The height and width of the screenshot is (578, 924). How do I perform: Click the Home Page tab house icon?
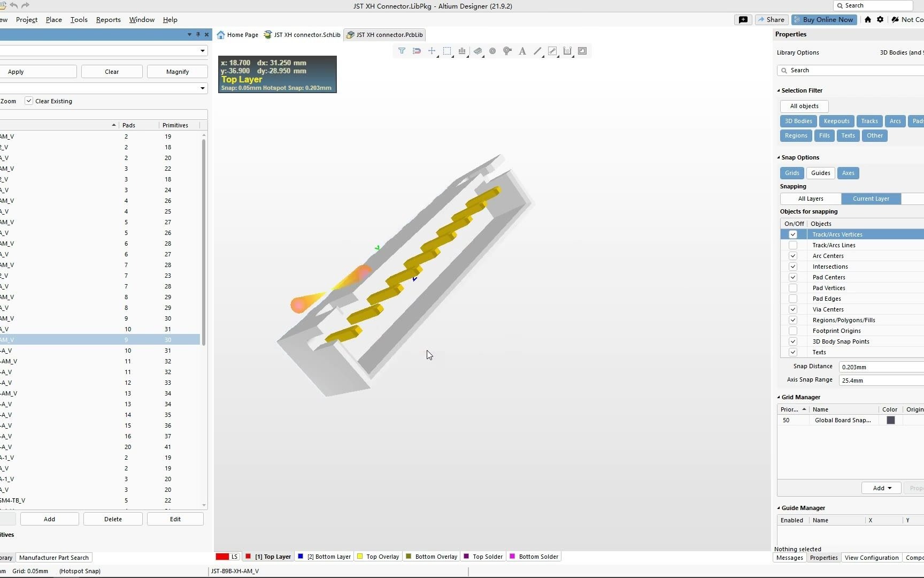pyautogui.click(x=221, y=35)
